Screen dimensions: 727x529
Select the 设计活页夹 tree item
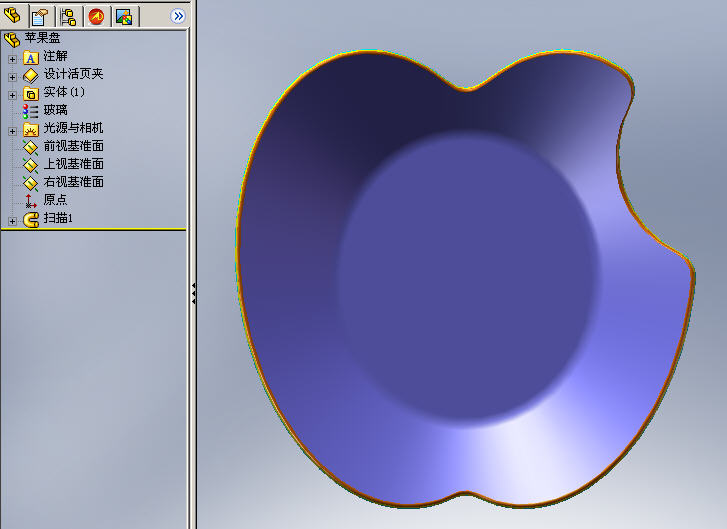point(73,74)
